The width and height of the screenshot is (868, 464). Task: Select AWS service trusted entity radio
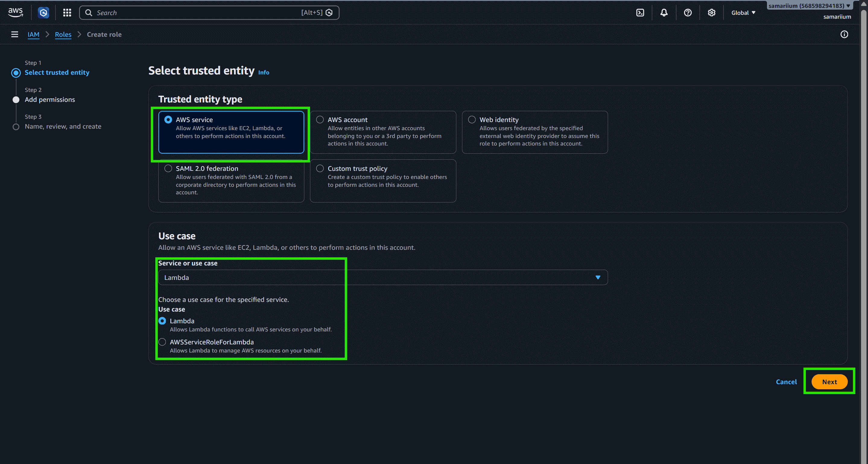pos(168,120)
